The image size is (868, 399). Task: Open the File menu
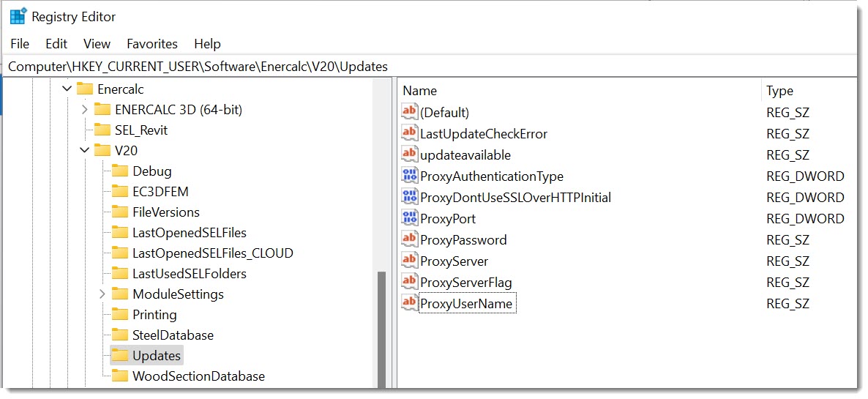(20, 44)
